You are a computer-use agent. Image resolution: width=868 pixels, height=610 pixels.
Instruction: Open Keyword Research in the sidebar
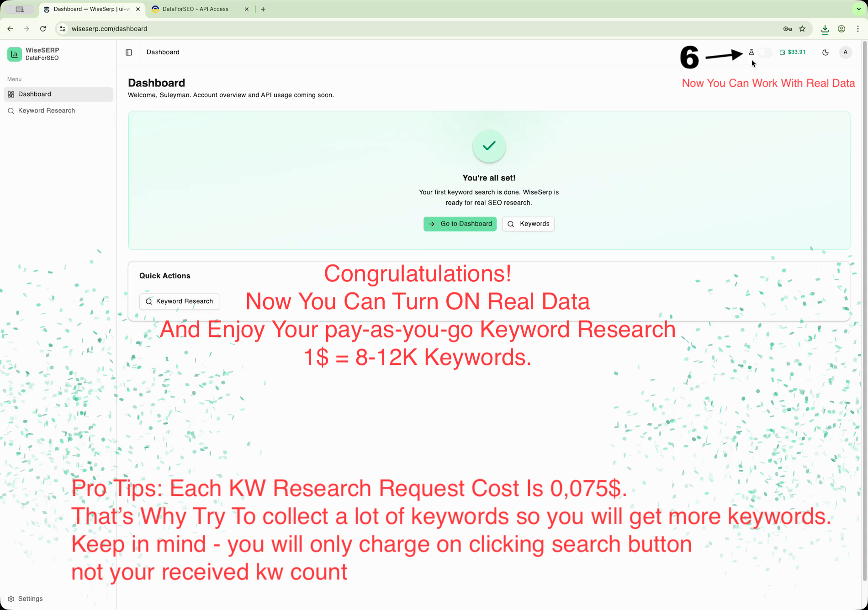point(58,110)
